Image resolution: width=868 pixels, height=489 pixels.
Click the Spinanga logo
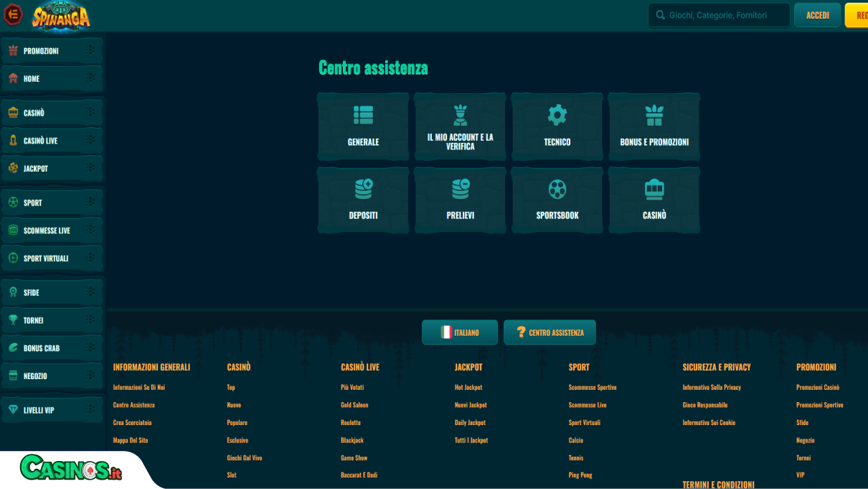pos(61,15)
